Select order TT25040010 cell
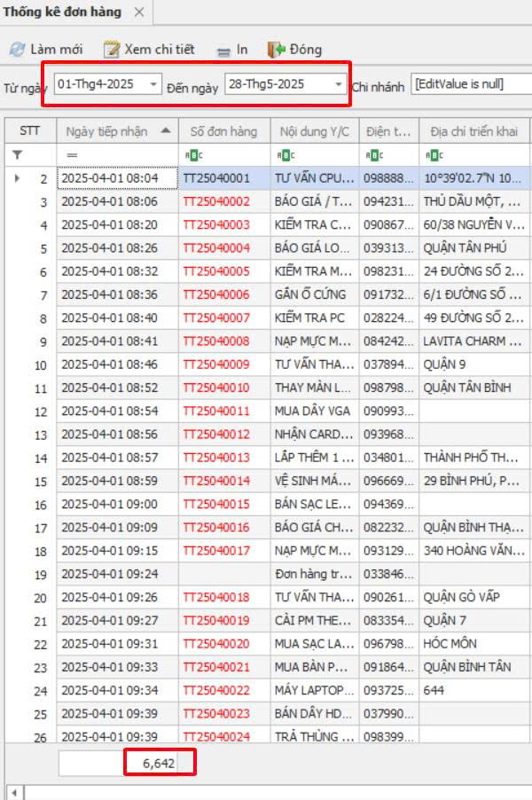This screenshot has width=532, height=800. point(216,388)
